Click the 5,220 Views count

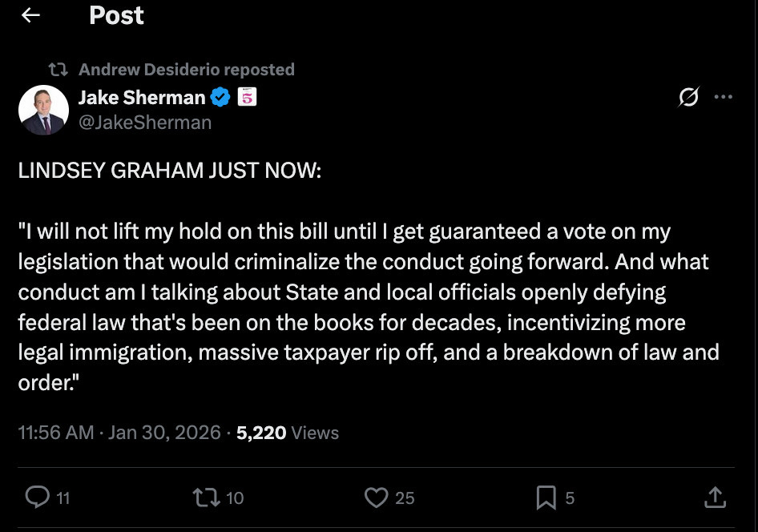tap(288, 433)
